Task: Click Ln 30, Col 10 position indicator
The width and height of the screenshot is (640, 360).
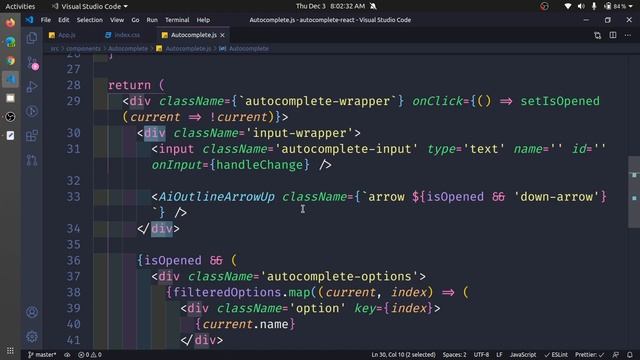Action: pyautogui.click(x=403, y=355)
